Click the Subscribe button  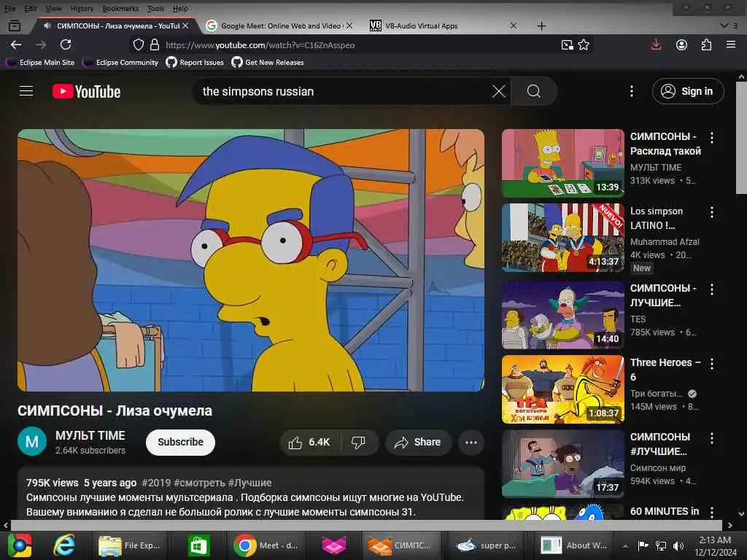[x=181, y=443]
